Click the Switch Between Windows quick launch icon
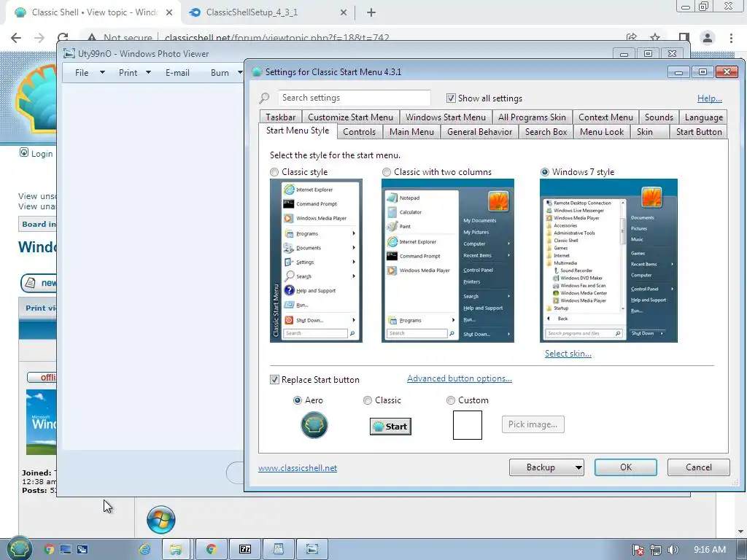747x560 pixels. pos(82,549)
